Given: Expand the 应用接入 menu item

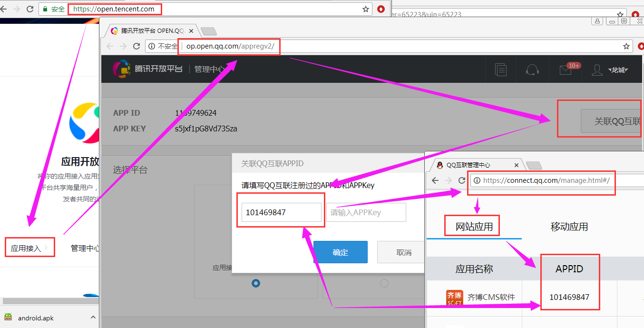Looking at the screenshot, I should tap(29, 248).
